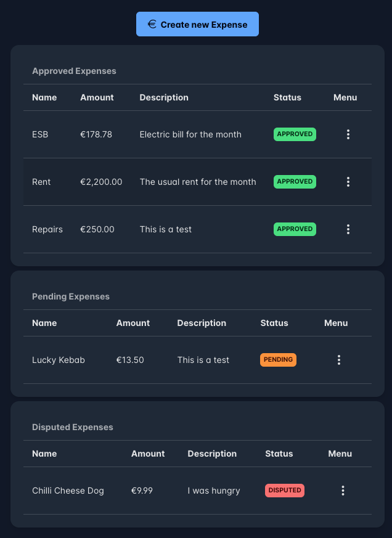The width and height of the screenshot is (392, 538).
Task: Select the Rent expense row
Action: coord(197,182)
